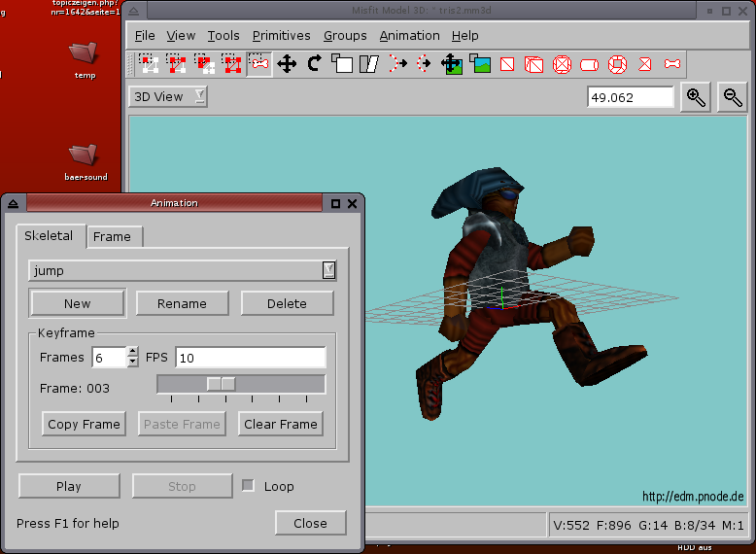The width and height of the screenshot is (756, 554).
Task: Select the Create Torus tool
Action: [617, 63]
